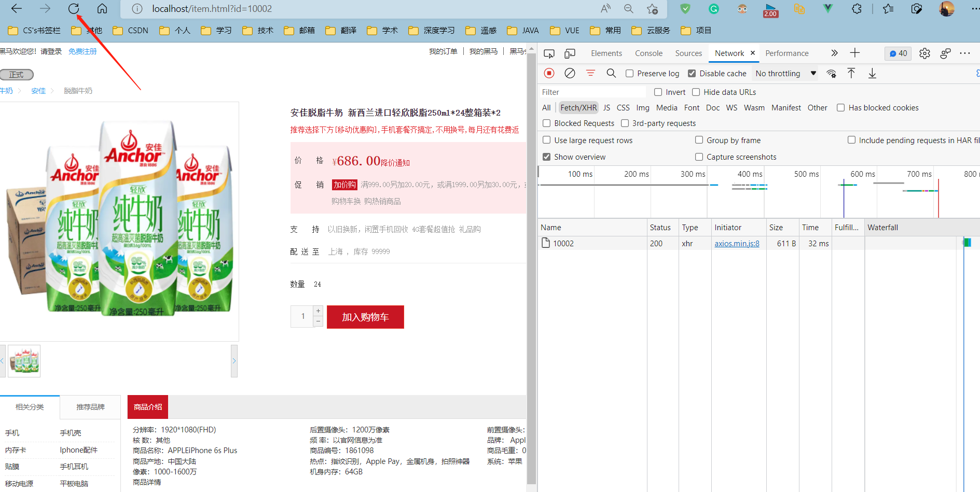The width and height of the screenshot is (980, 492).
Task: Open the favorites list star icon
Action: point(888,9)
